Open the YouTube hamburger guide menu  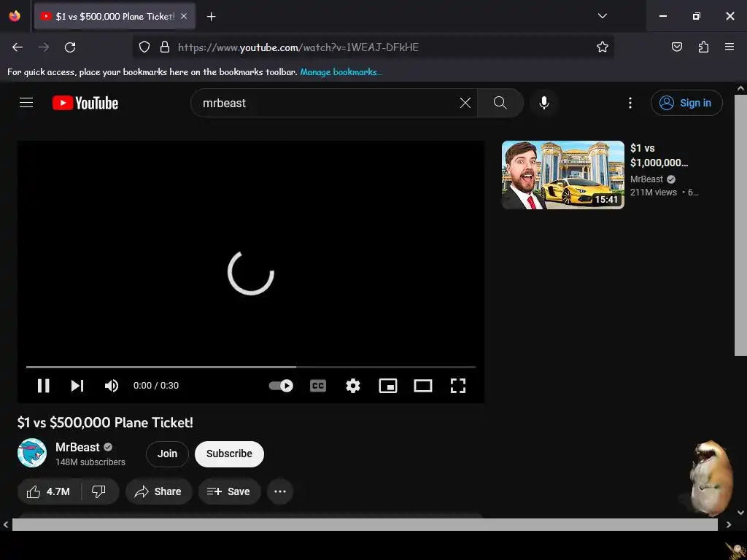(26, 102)
